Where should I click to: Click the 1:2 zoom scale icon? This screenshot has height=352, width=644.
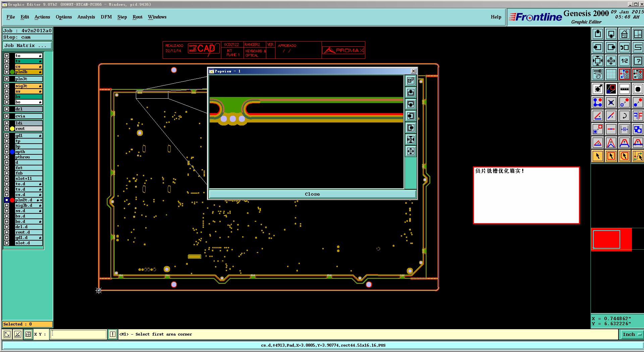[x=625, y=61]
